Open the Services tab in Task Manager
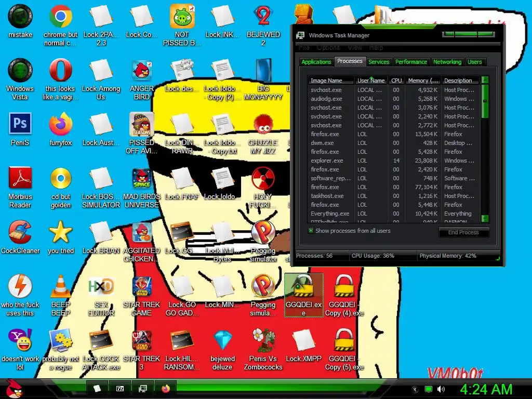Screen dimensions: 532x399 (379, 62)
